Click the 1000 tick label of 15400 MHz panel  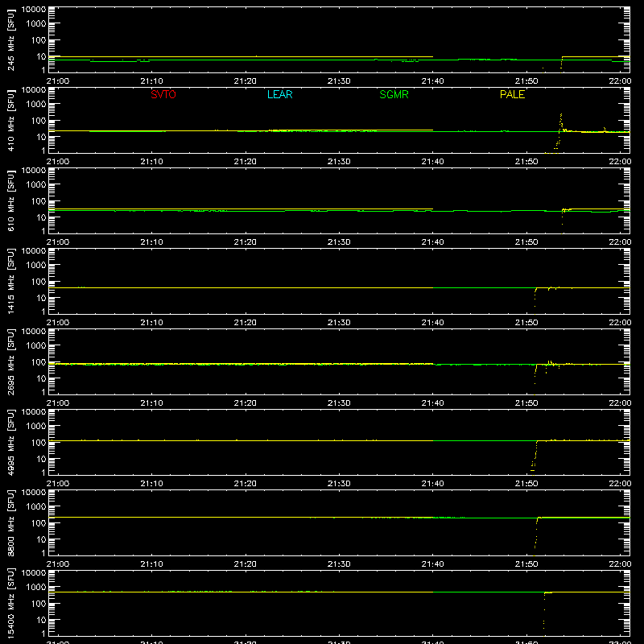click(x=36, y=588)
